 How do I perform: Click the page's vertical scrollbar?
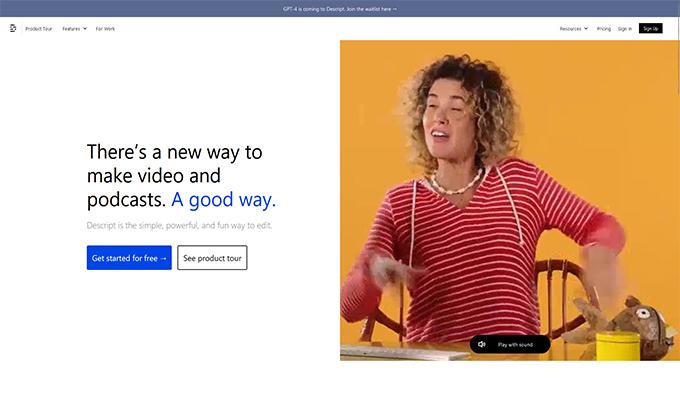point(678,56)
